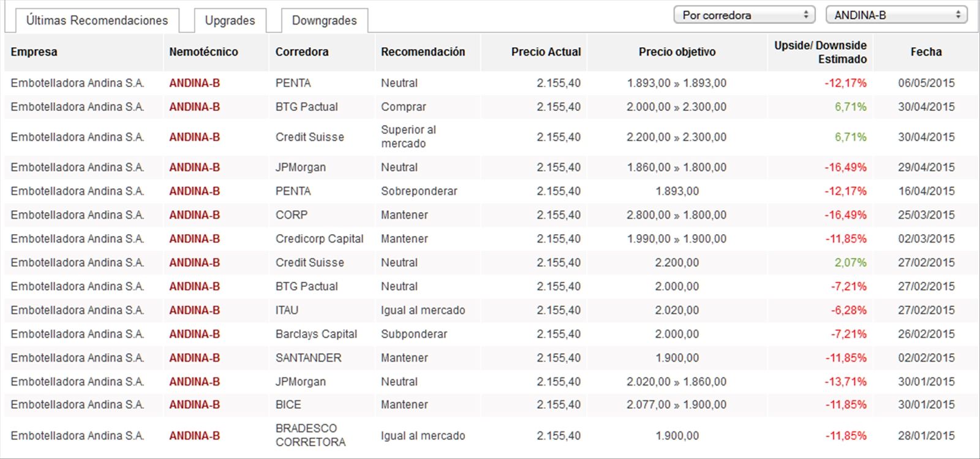
Task: Expand the ANDINA-B selector dropdown
Action: click(x=896, y=15)
